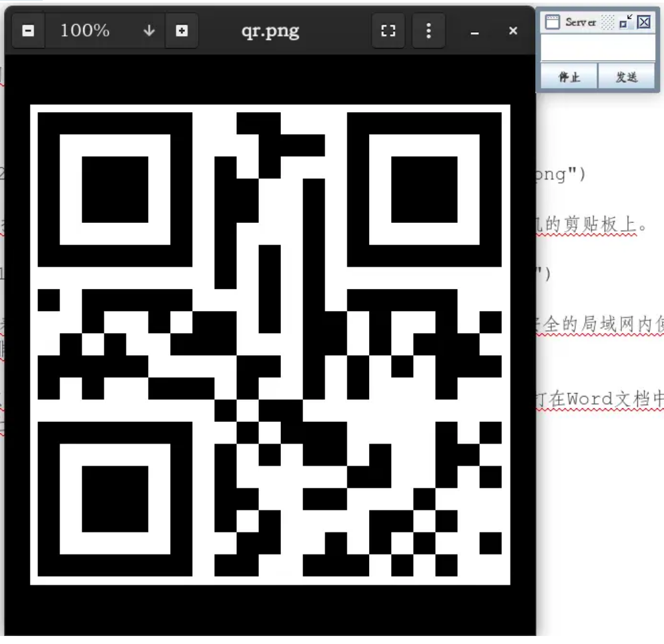664x644 pixels.
Task: Click the 停止 button in Server window
Action: (569, 77)
